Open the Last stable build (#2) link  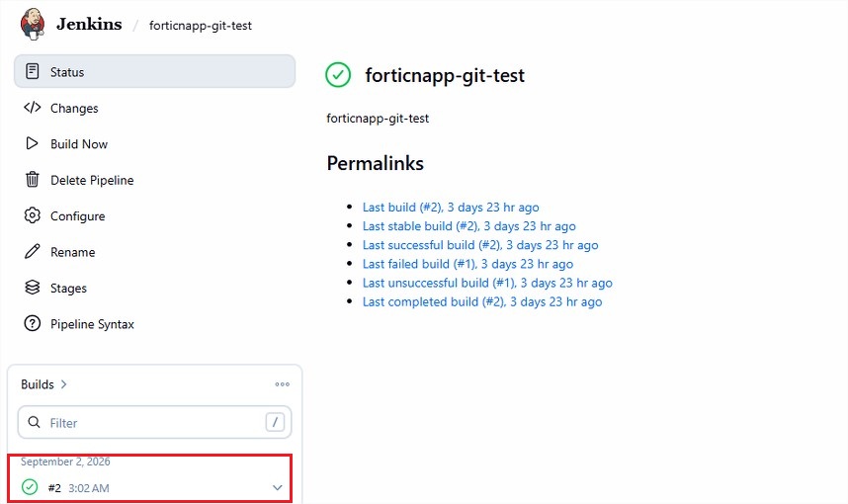468,226
